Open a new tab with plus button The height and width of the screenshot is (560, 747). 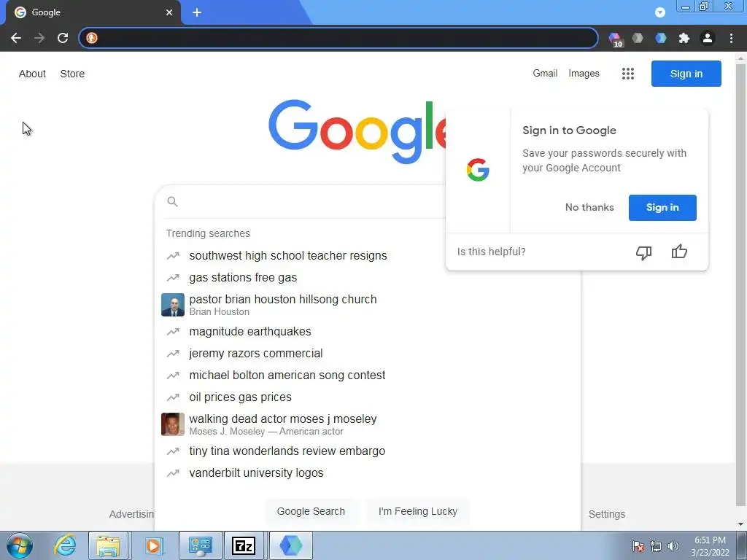197,12
